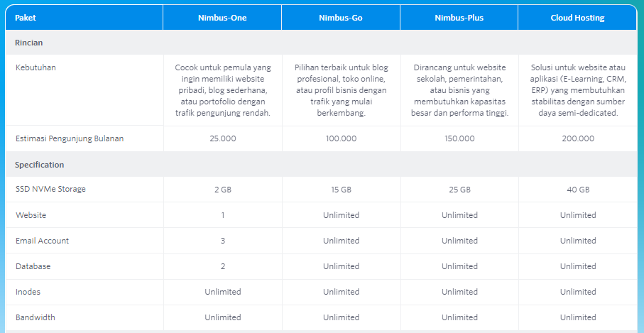Click the 200.000 monthly visitors value
The width and height of the screenshot is (644, 333).
(578, 138)
